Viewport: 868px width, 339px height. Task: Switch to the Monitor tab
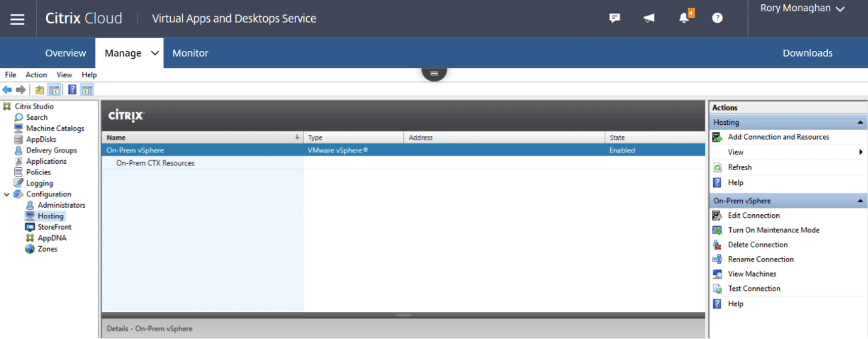click(x=191, y=53)
